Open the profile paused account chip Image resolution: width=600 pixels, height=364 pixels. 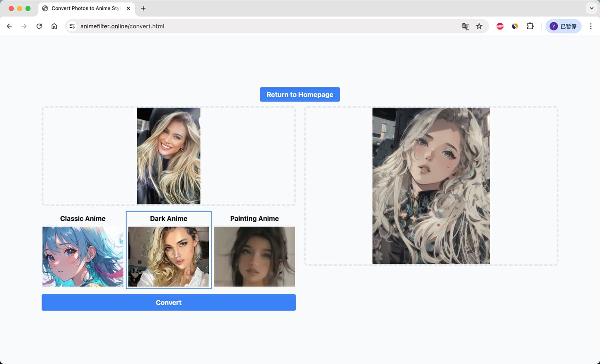coord(563,26)
